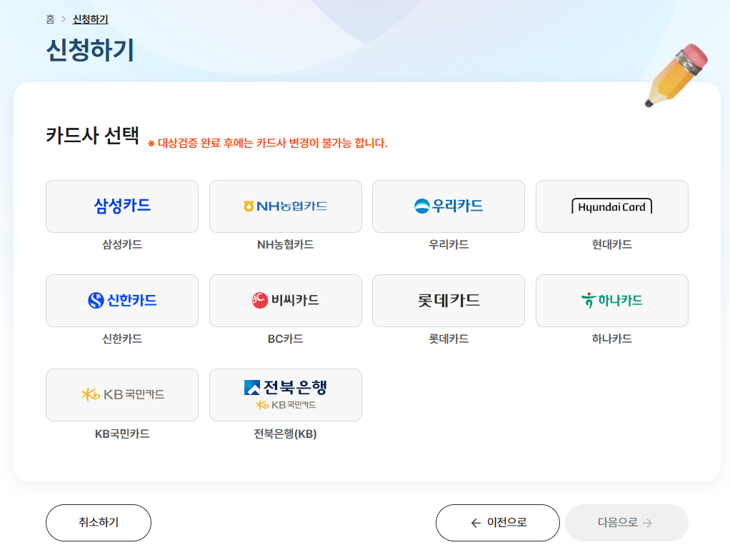Choose the 전북은행(KB) card option
730x560 pixels.
285,394
